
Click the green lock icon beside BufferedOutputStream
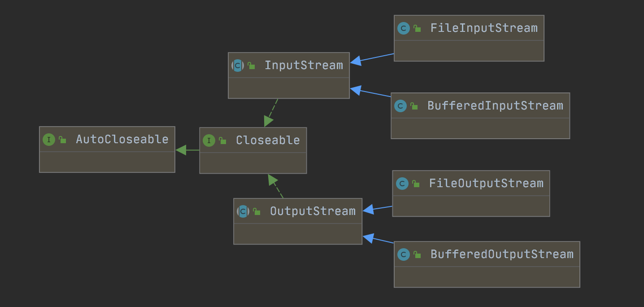tap(417, 254)
